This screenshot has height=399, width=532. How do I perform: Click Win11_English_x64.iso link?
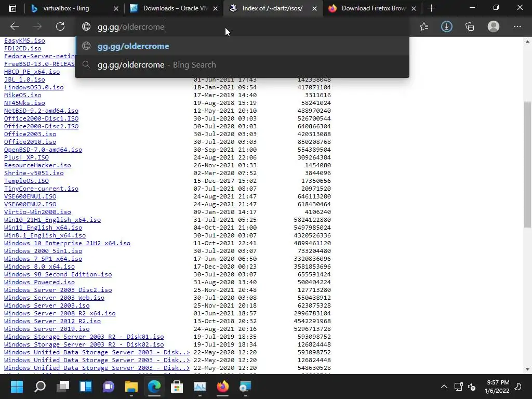click(x=43, y=228)
